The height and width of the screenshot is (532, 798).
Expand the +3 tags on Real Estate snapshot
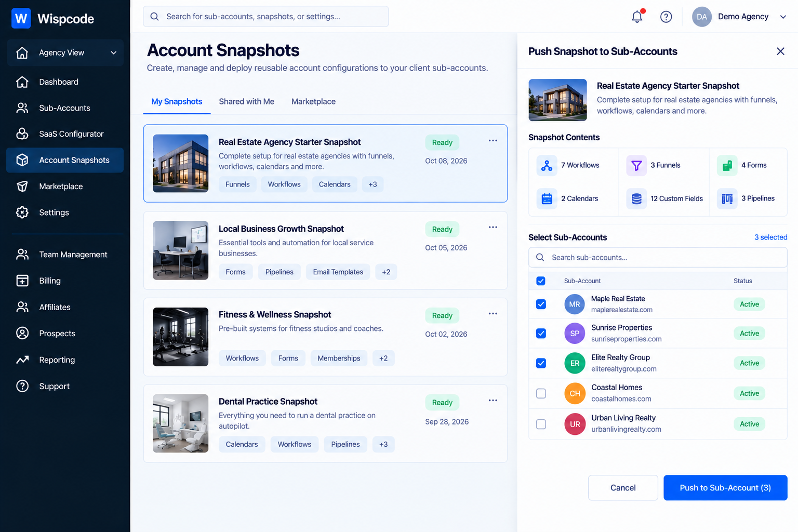pyautogui.click(x=373, y=184)
